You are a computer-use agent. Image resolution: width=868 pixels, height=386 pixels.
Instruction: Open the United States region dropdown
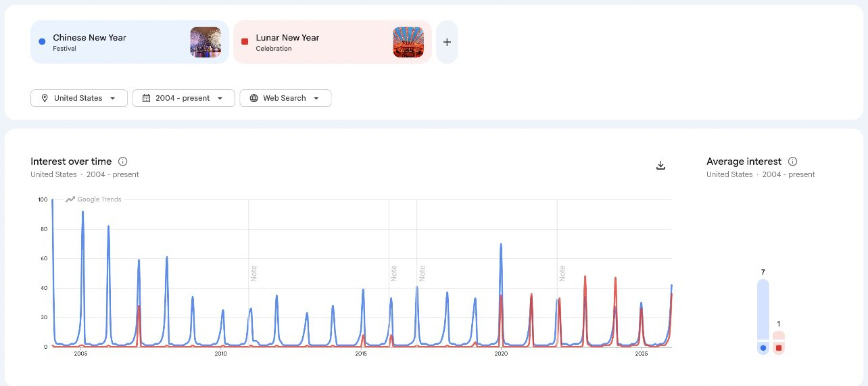pos(79,98)
